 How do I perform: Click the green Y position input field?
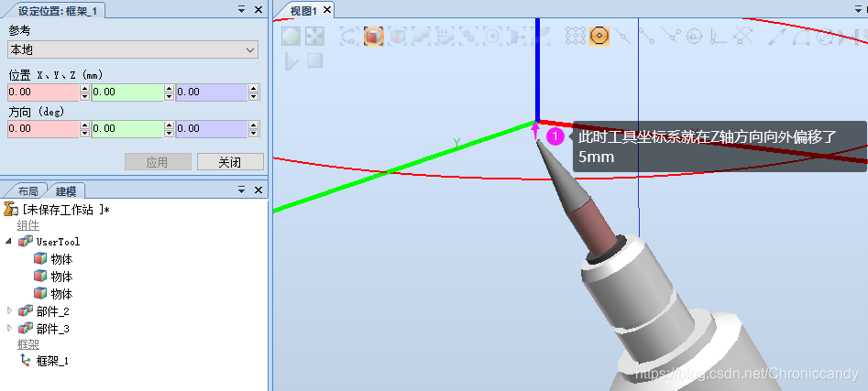[127, 92]
